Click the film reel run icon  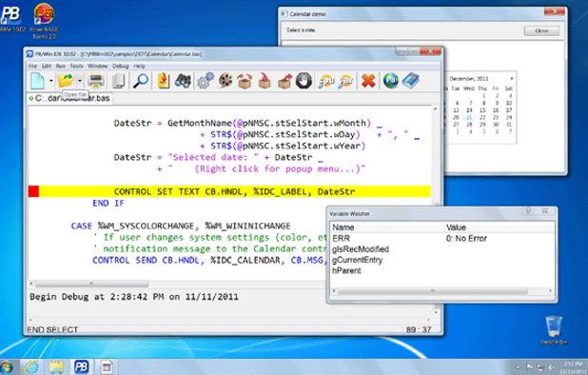(225, 81)
